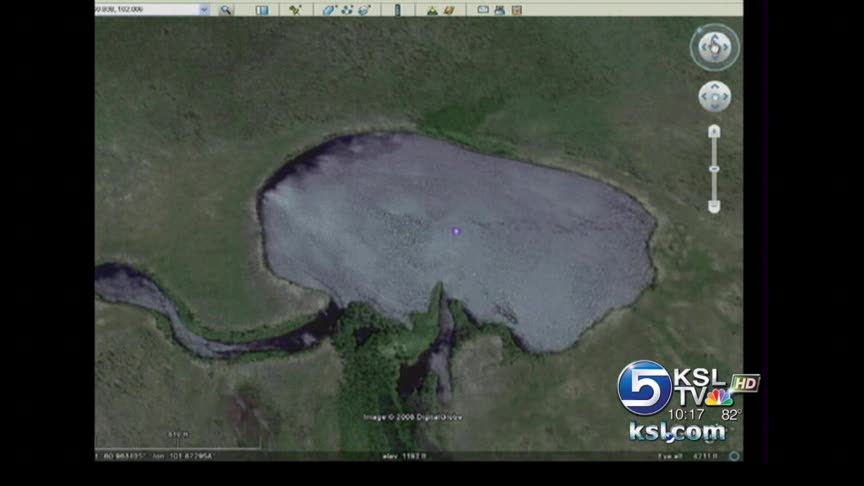Click zoom out button below zoom slider
Screen dimensions: 864x486
714,207
